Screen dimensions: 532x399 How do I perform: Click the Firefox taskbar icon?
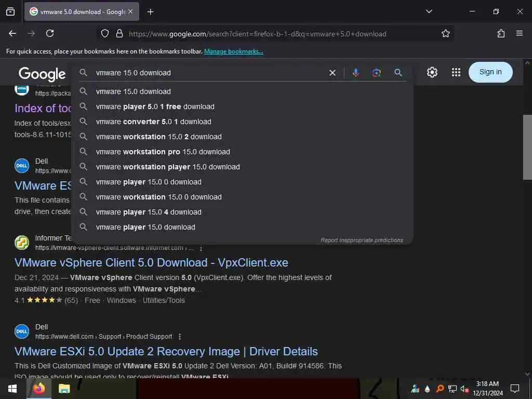38,389
